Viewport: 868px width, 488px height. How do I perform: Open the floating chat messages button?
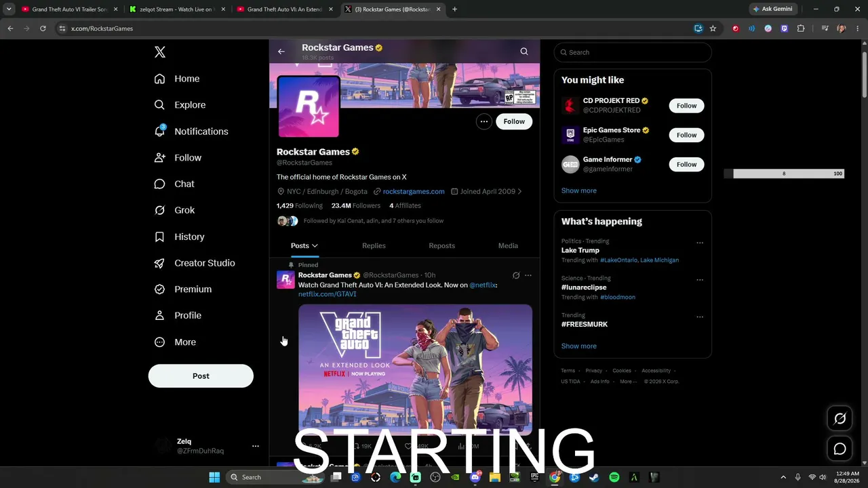click(x=840, y=449)
